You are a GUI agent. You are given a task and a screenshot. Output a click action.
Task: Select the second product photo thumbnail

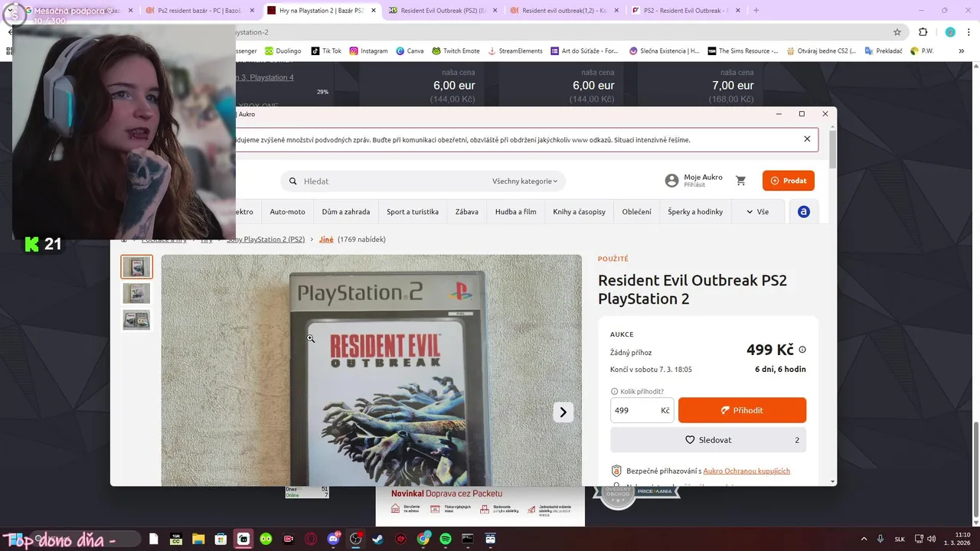(137, 293)
